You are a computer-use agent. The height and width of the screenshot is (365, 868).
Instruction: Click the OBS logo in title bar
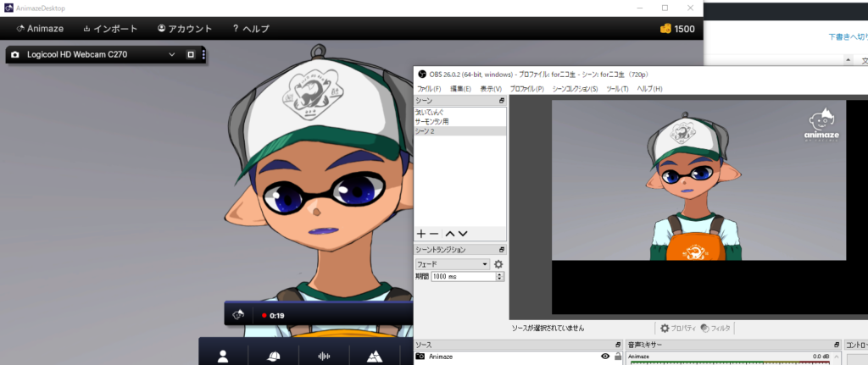point(422,75)
